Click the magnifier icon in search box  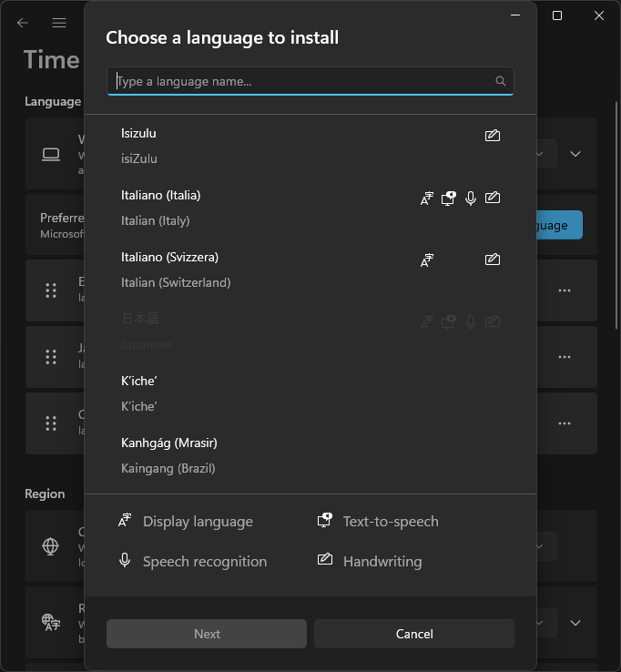point(500,81)
